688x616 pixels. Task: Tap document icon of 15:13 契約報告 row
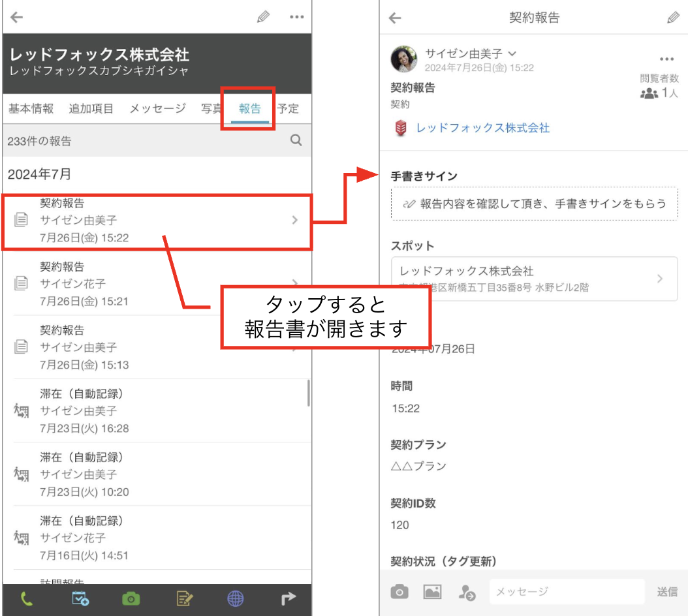tap(21, 346)
